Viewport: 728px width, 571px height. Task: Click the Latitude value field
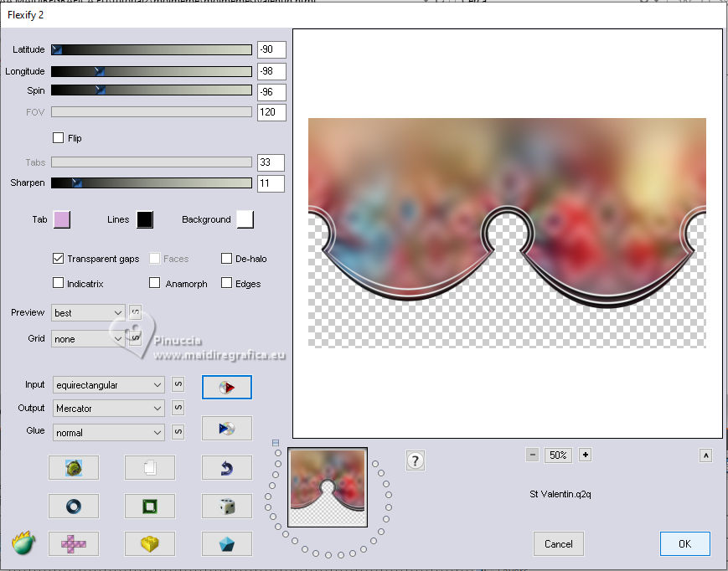pyautogui.click(x=271, y=49)
